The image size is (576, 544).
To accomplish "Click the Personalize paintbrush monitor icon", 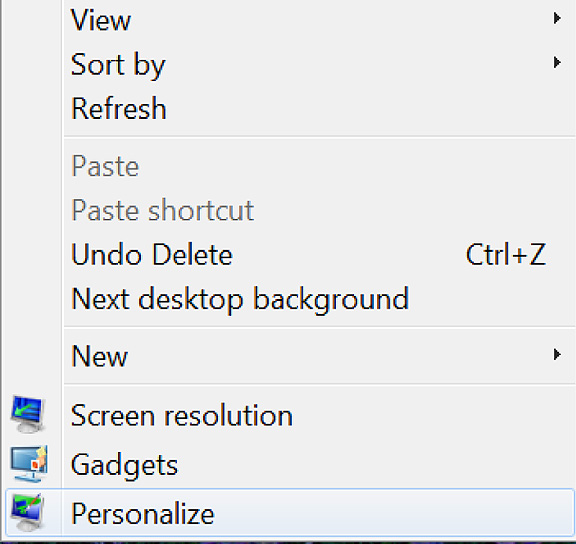I will pos(28,512).
